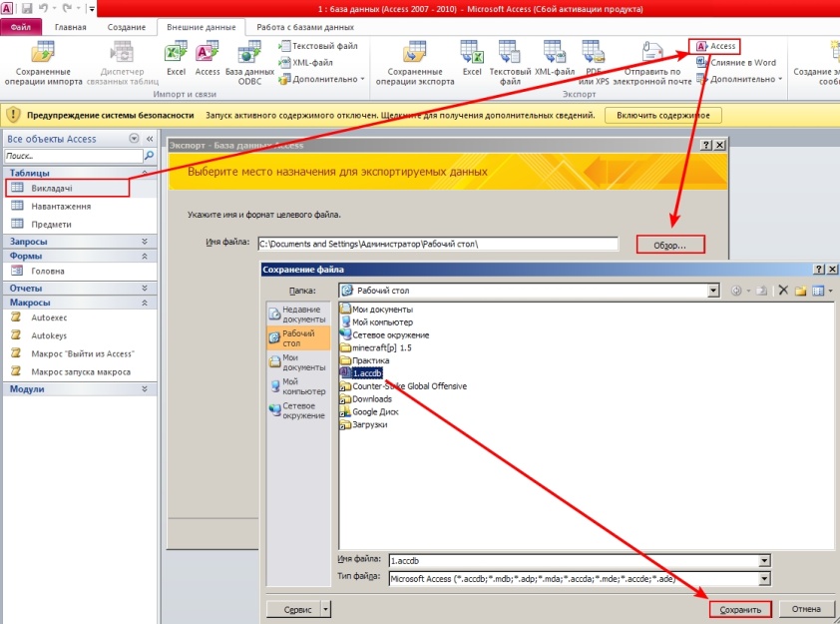Click the Отмена button in save dialog
The image size is (840, 624).
(806, 609)
